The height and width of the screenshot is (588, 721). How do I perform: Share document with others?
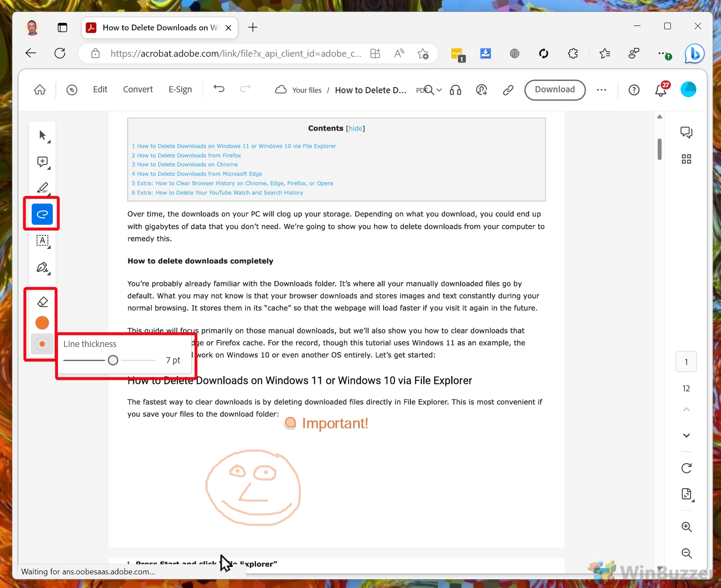(482, 90)
